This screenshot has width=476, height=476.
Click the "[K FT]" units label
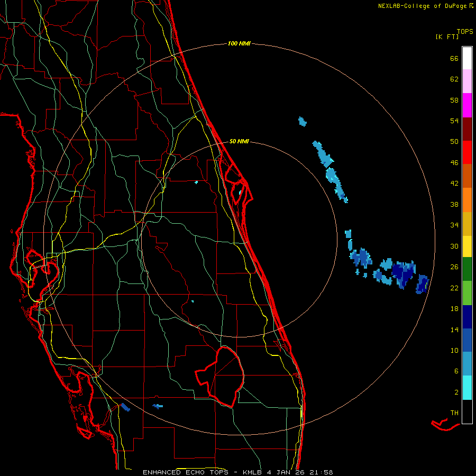pos(447,36)
